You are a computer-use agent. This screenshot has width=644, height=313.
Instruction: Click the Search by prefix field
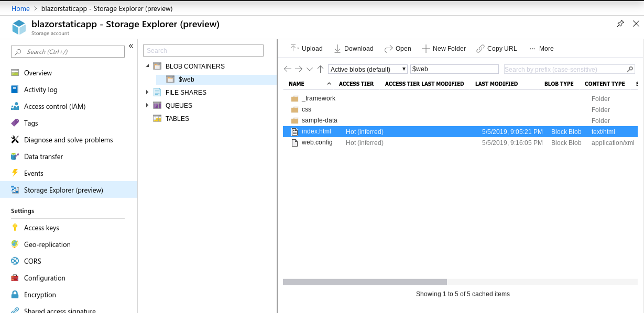pos(570,69)
